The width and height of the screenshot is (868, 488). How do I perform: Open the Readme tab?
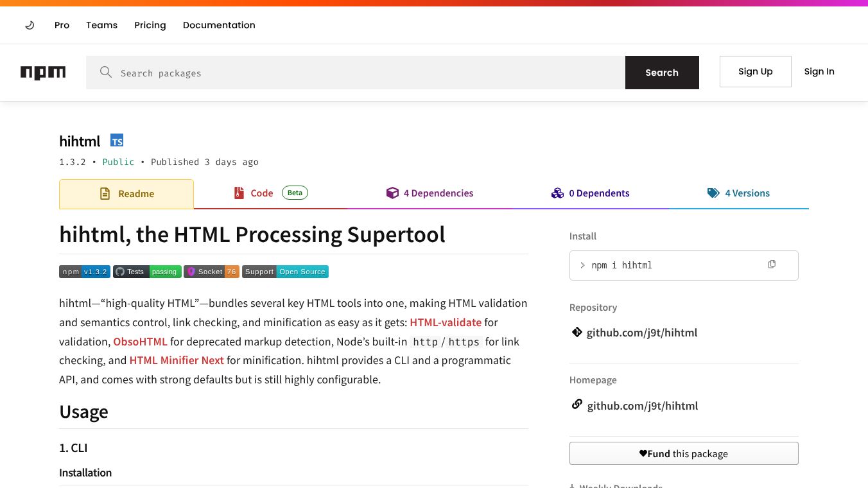[126, 194]
